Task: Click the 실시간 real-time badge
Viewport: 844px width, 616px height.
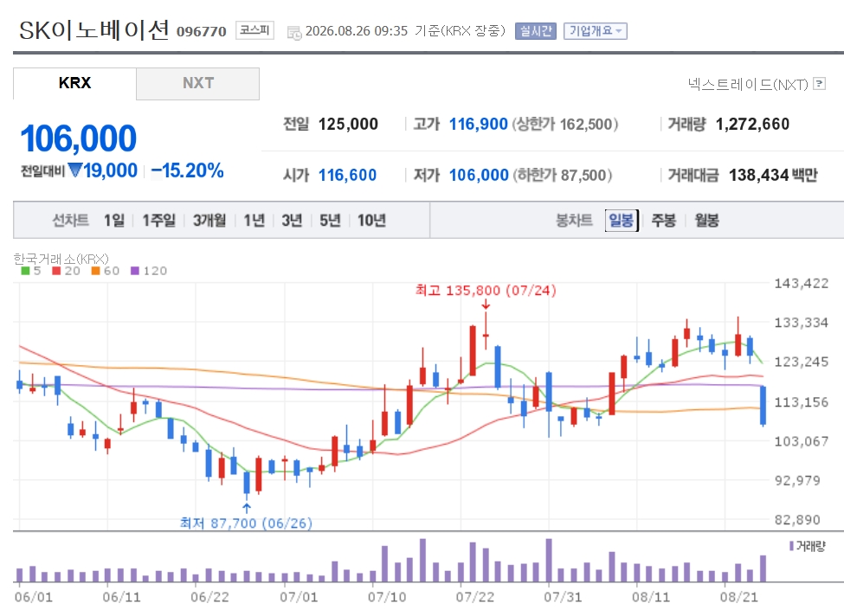Action: click(536, 30)
